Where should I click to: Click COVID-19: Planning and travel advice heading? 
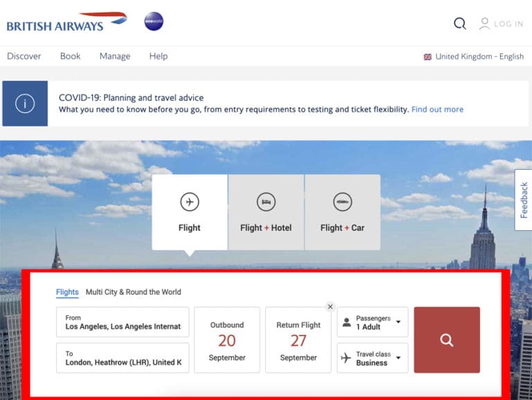pos(132,98)
